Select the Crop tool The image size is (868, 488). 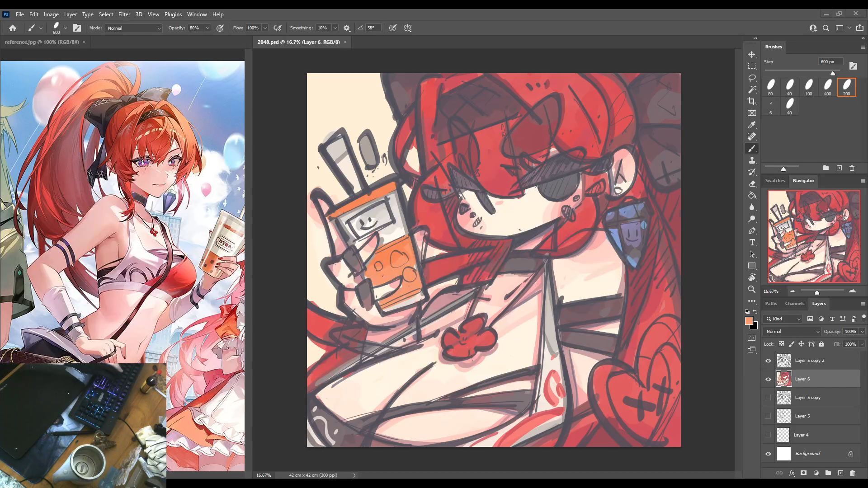(x=752, y=101)
